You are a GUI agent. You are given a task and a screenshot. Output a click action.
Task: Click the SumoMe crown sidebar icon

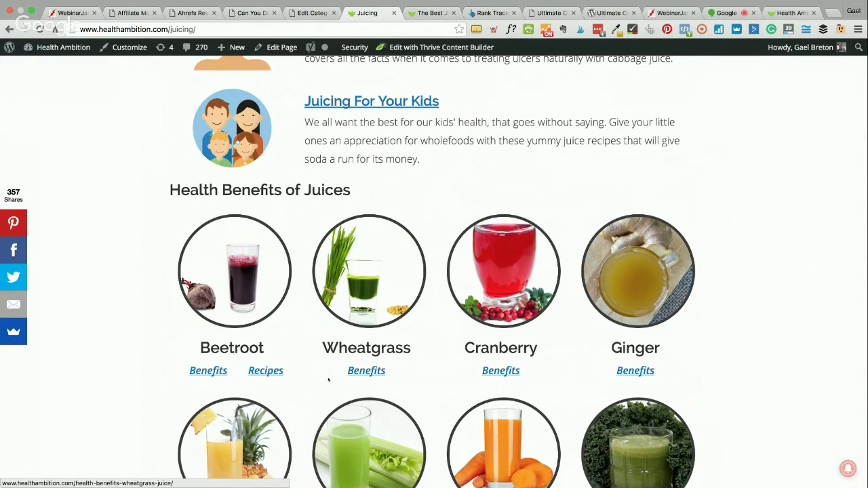tap(14, 331)
